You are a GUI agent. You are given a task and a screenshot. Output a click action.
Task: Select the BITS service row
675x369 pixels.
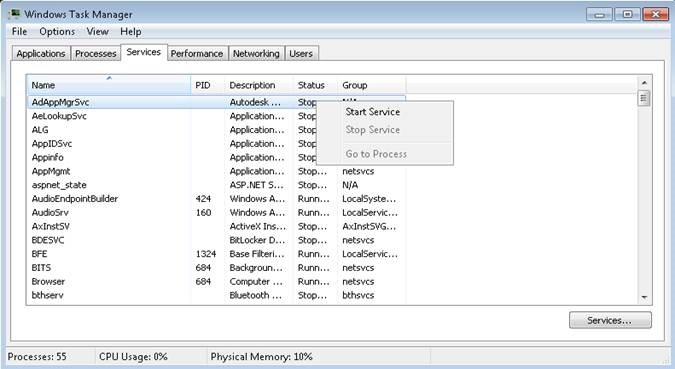(x=216, y=268)
